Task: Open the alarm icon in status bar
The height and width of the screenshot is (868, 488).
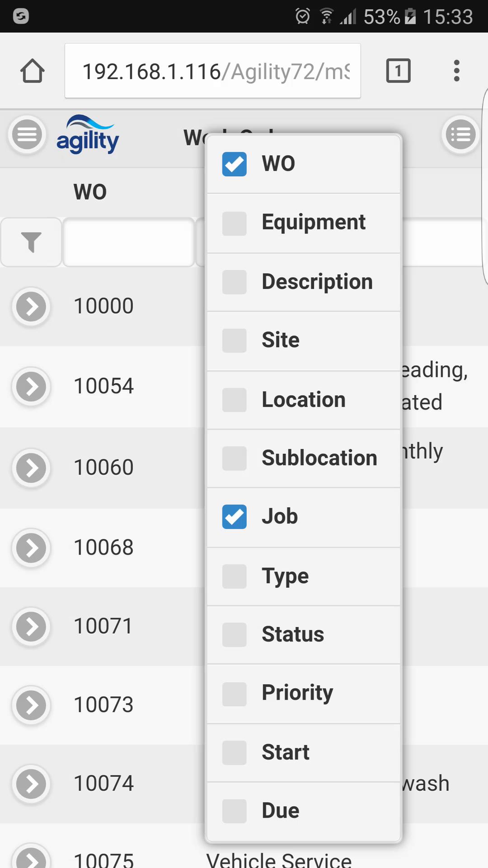Action: point(302,16)
